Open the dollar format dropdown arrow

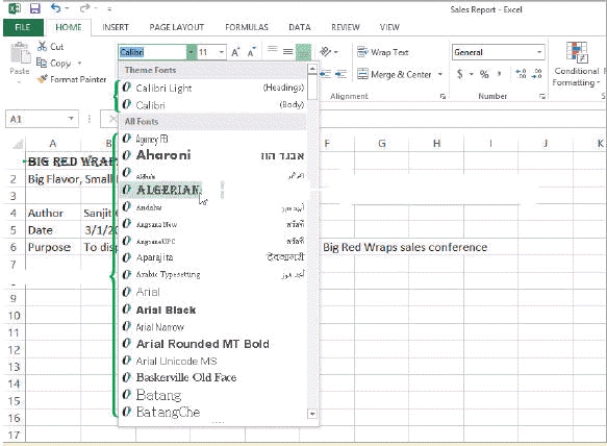pos(471,74)
